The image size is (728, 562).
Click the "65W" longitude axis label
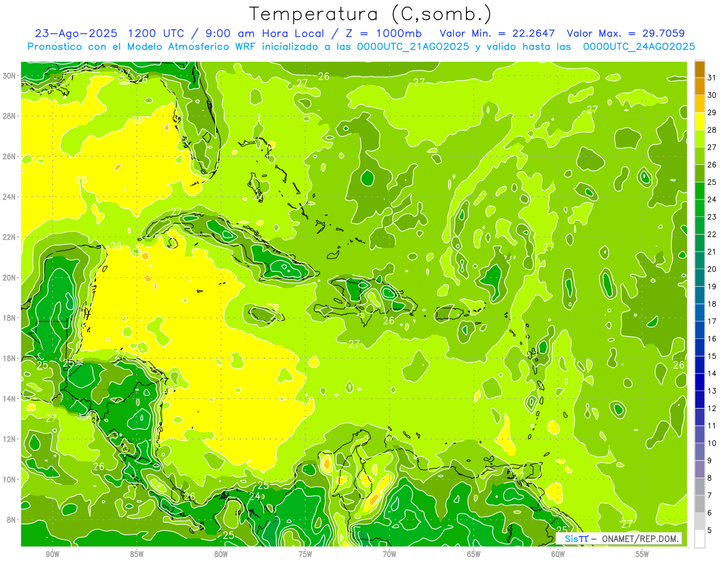474,554
